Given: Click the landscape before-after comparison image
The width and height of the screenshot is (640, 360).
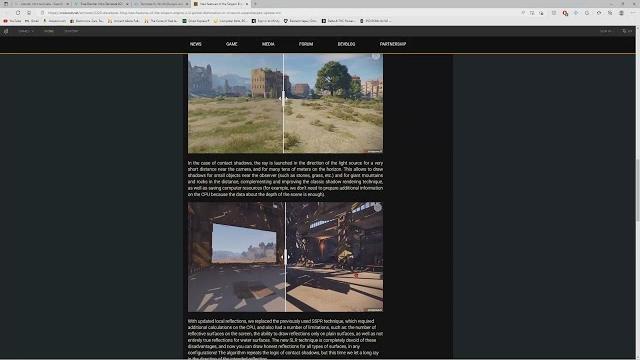Looking at the screenshot, I should 285,104.
